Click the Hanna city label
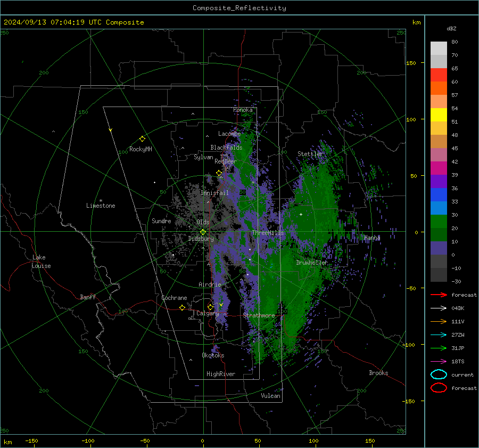Viewport: 479px width, 448px height. click(x=372, y=238)
